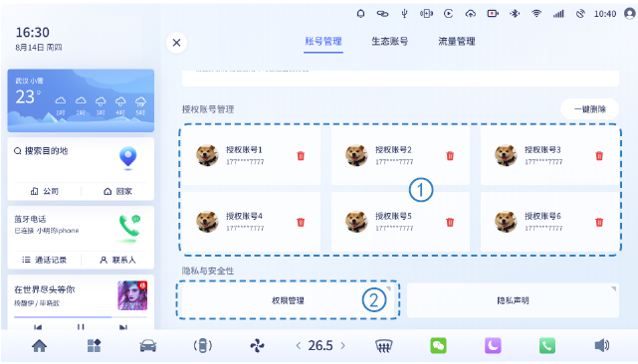Click the music progress bar

pyautogui.click(x=81, y=317)
